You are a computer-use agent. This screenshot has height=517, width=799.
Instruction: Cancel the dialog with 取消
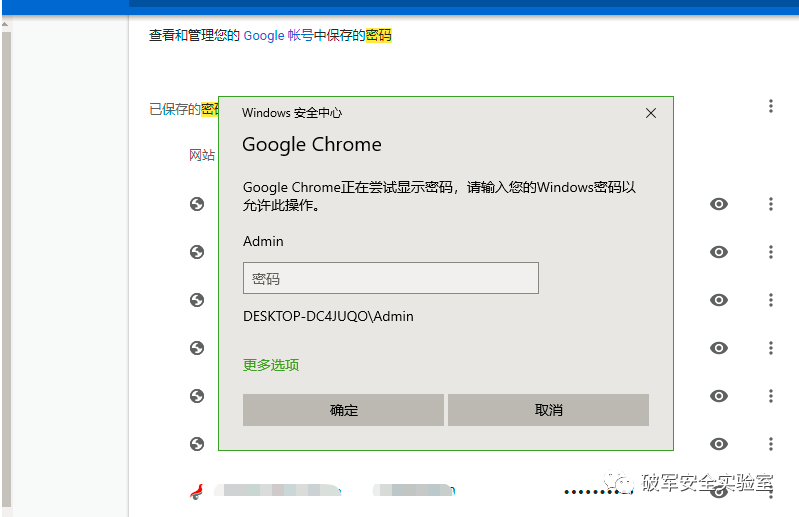point(548,410)
